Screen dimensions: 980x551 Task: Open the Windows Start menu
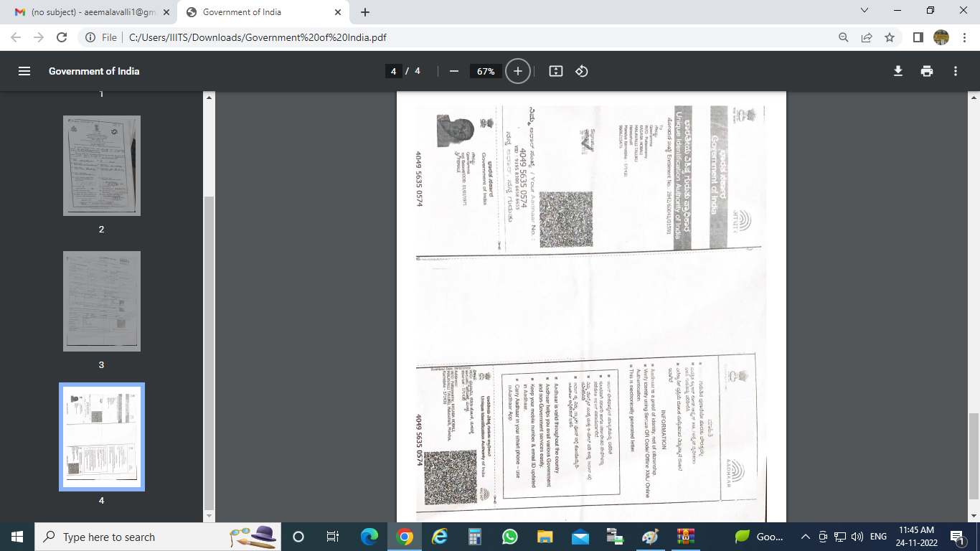click(17, 537)
